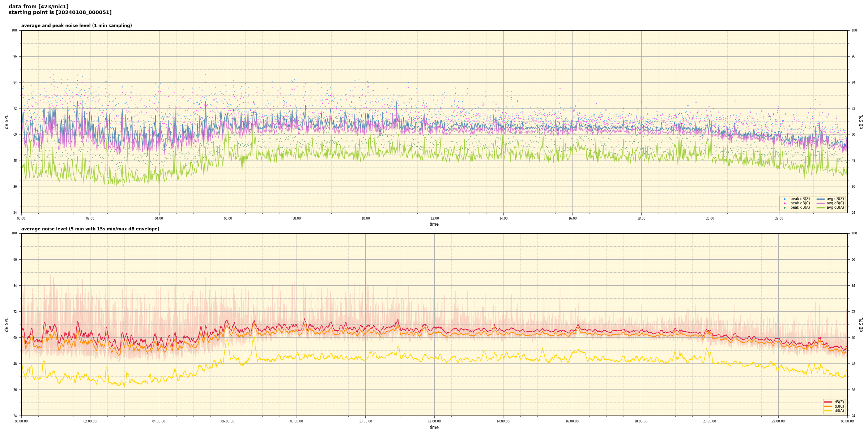Click the peak dB(A) legend entry
This screenshot has width=868, height=434.
[x=800, y=208]
